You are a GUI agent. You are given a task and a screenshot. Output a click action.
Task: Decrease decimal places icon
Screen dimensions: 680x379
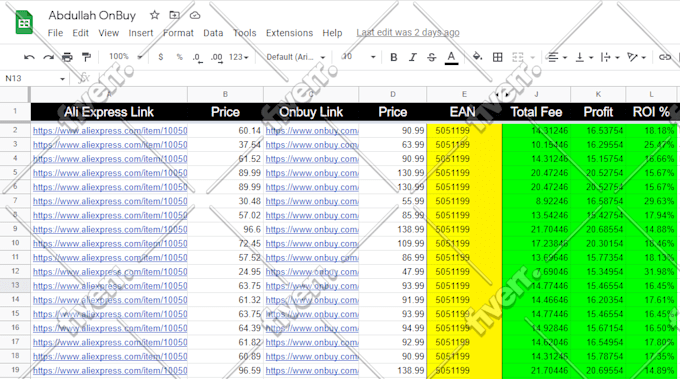(197, 57)
